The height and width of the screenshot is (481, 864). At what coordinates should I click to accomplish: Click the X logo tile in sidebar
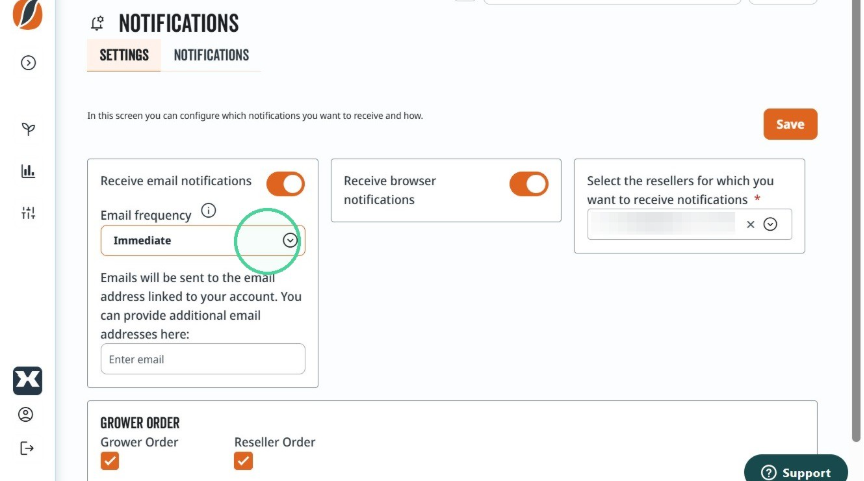(28, 380)
